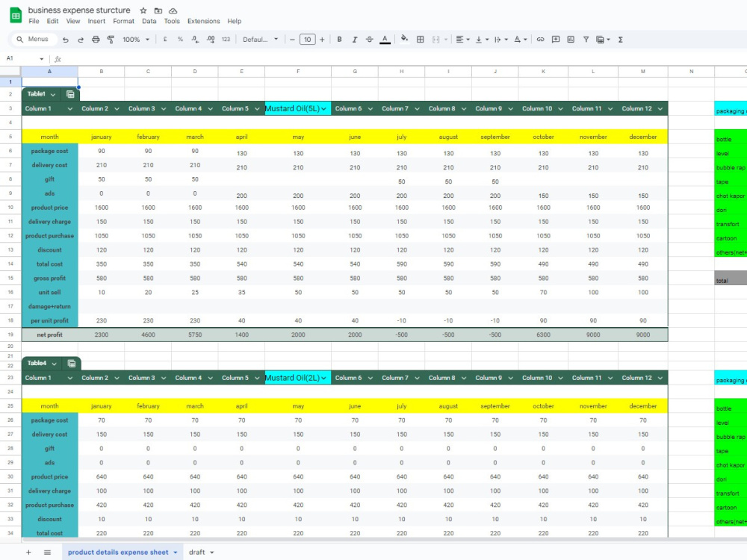
Task: Open Mustard Oil(2L) column dropdown
Action: 324,378
